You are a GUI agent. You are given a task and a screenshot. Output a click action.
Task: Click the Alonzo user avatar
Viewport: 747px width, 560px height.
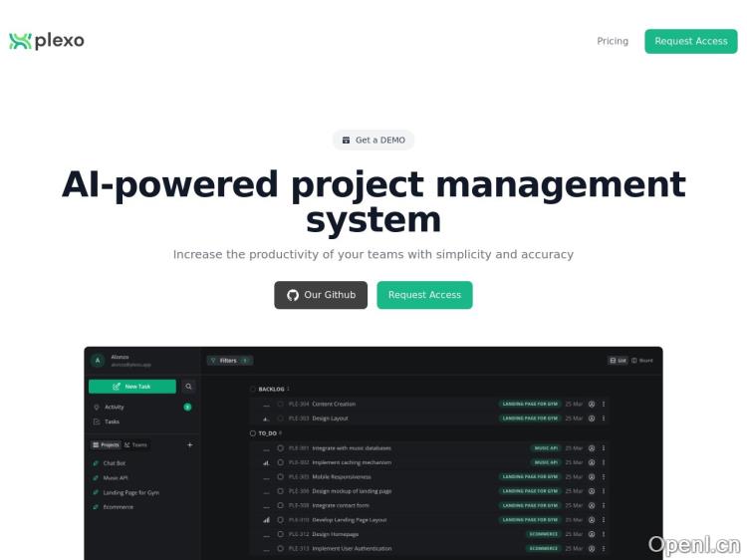[98, 361]
